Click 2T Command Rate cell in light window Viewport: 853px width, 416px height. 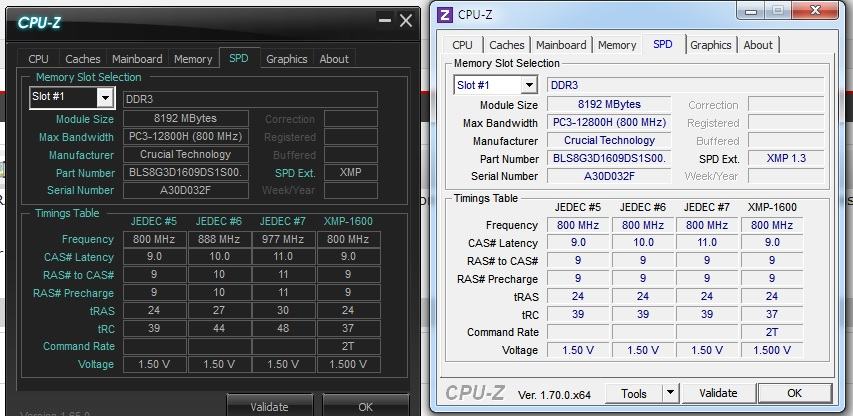pos(771,332)
